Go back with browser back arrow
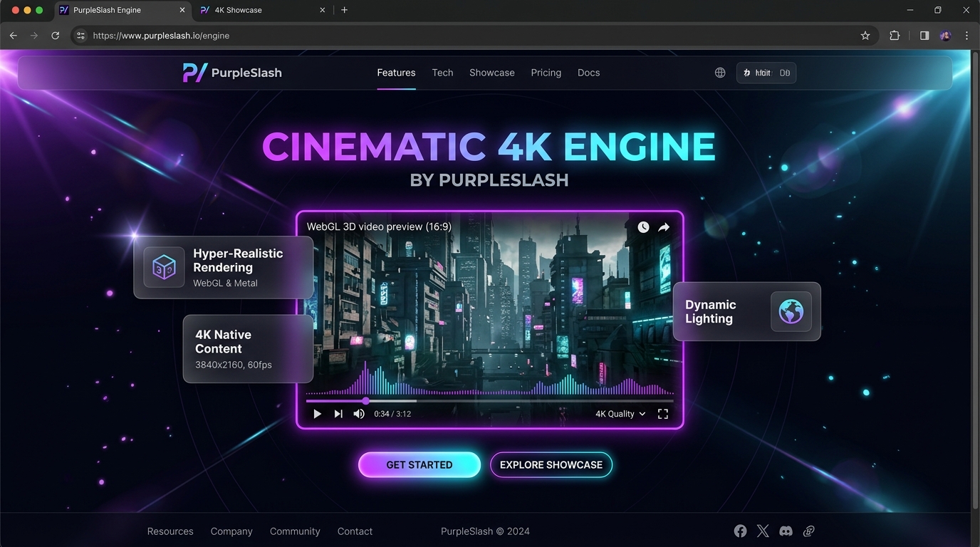 coord(13,36)
